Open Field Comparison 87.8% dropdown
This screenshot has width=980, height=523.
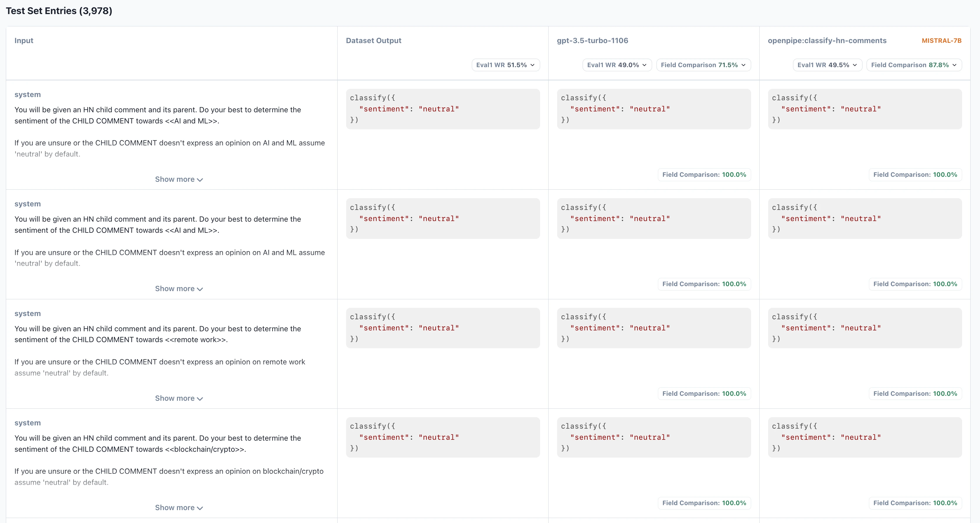[913, 65]
